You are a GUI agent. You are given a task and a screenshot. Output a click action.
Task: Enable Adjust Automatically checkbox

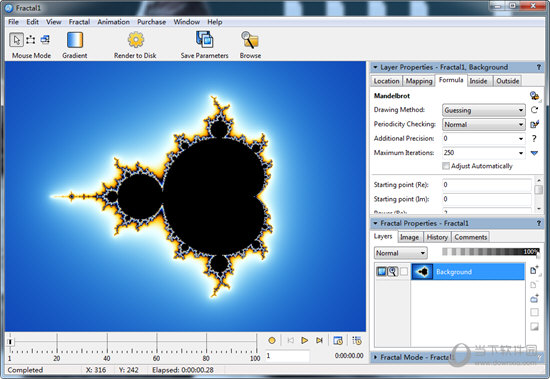(446, 166)
